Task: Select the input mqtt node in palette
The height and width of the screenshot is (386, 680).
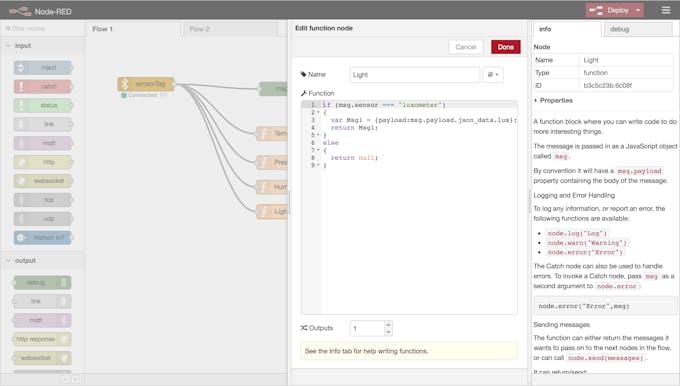Action: [x=42, y=143]
